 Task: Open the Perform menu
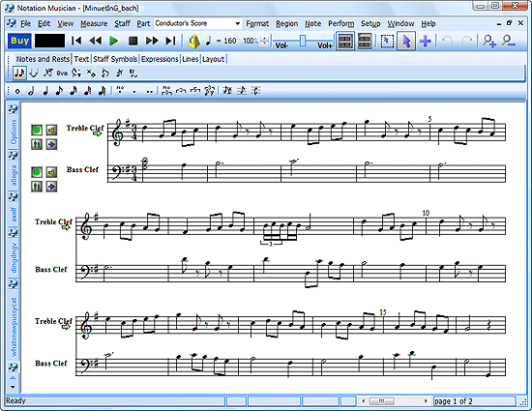tap(341, 23)
